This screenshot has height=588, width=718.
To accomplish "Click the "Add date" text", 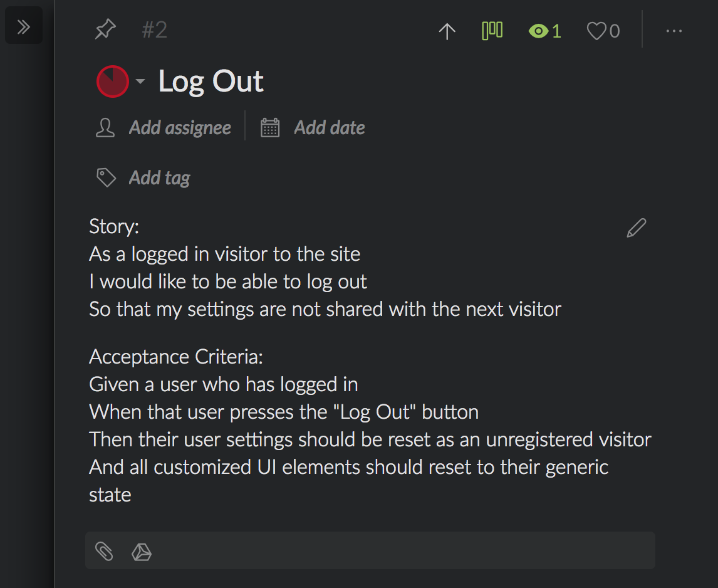I will pos(330,128).
